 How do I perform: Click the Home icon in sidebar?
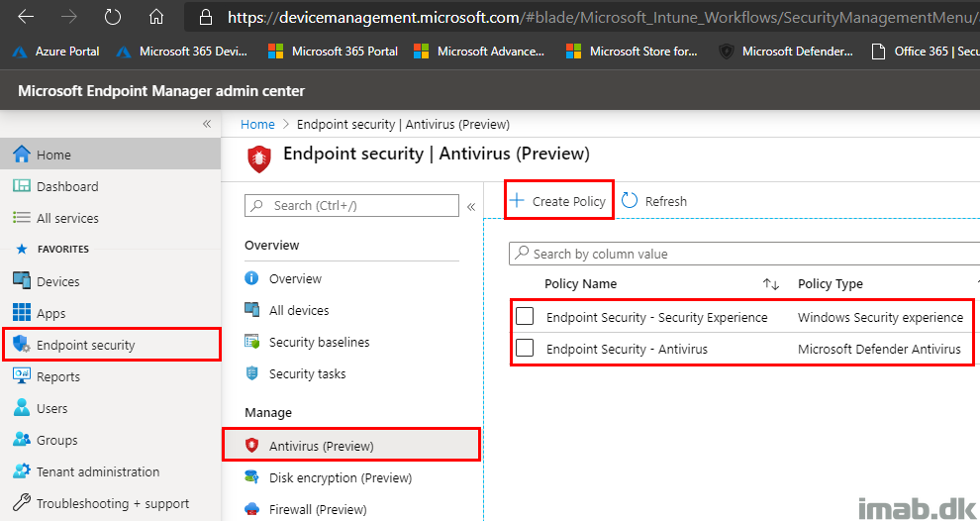[x=22, y=154]
